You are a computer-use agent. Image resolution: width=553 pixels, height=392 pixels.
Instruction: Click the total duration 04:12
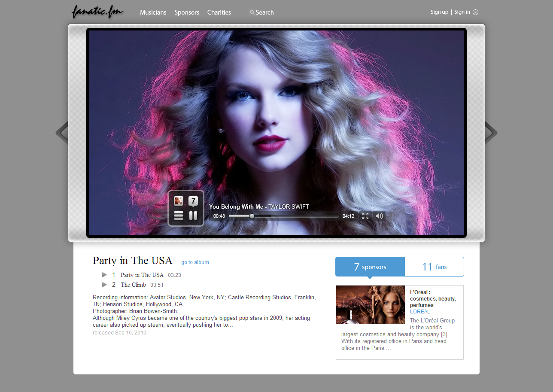tap(348, 216)
